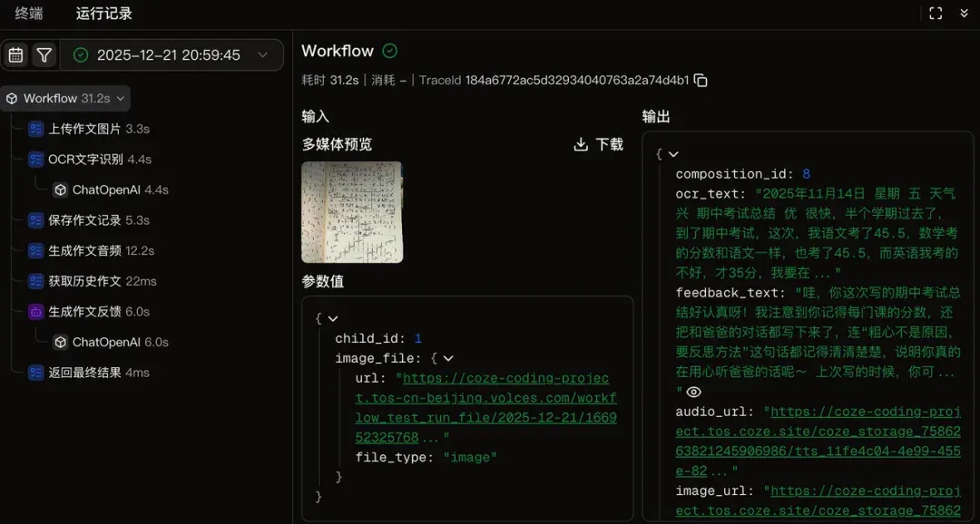Image resolution: width=980 pixels, height=524 pixels.
Task: Switch to the 运行记录 tab
Action: [104, 14]
